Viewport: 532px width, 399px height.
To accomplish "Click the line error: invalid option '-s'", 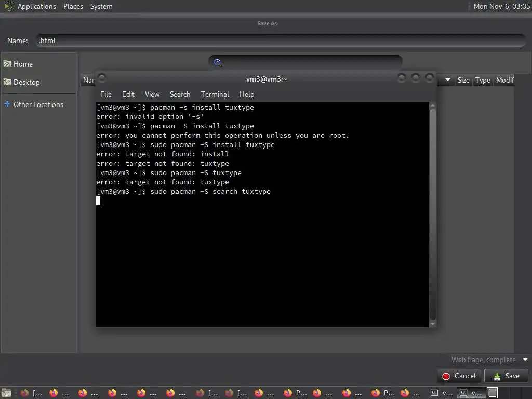I will click(150, 117).
